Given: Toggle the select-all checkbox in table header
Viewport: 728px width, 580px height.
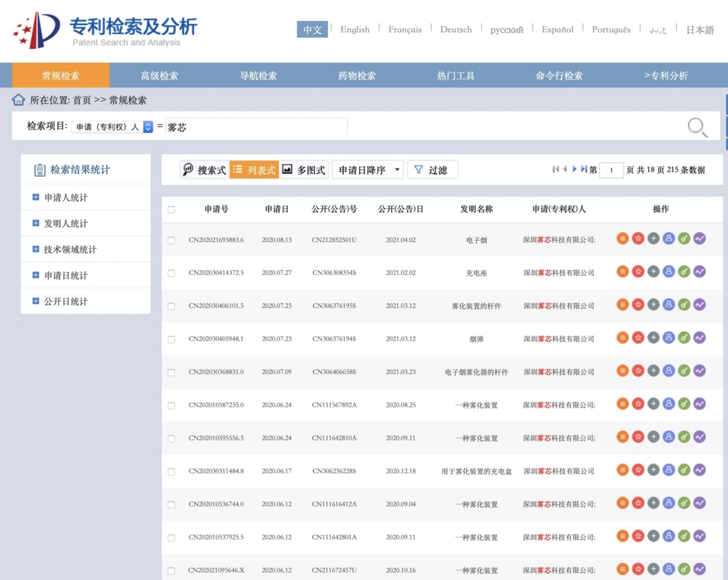Looking at the screenshot, I should coord(171,209).
